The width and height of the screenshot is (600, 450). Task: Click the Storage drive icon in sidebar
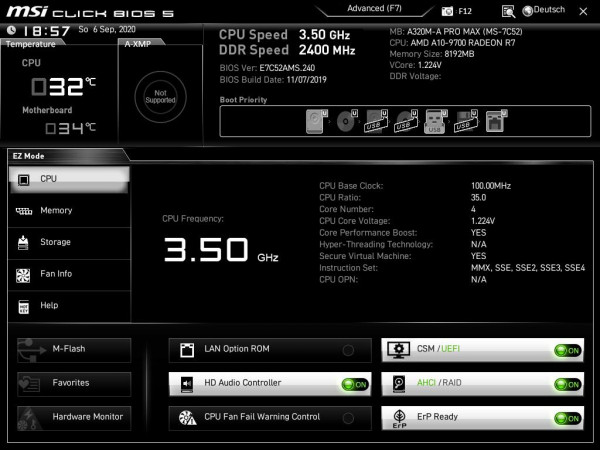click(x=23, y=243)
